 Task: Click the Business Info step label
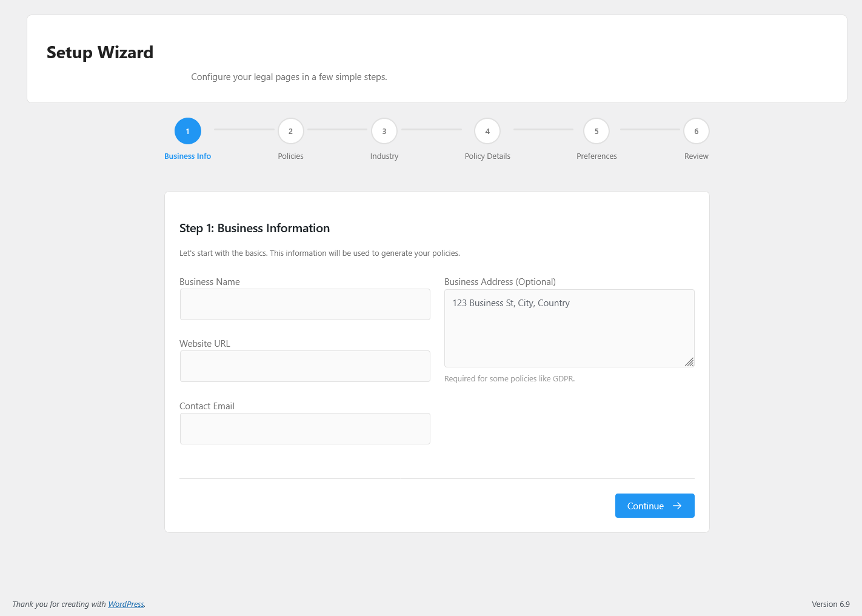(x=187, y=156)
